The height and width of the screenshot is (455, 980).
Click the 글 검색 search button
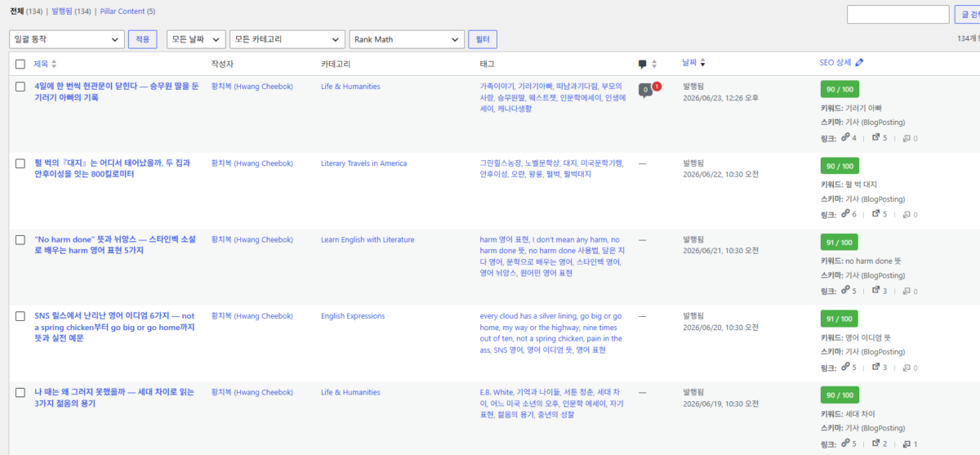click(968, 15)
